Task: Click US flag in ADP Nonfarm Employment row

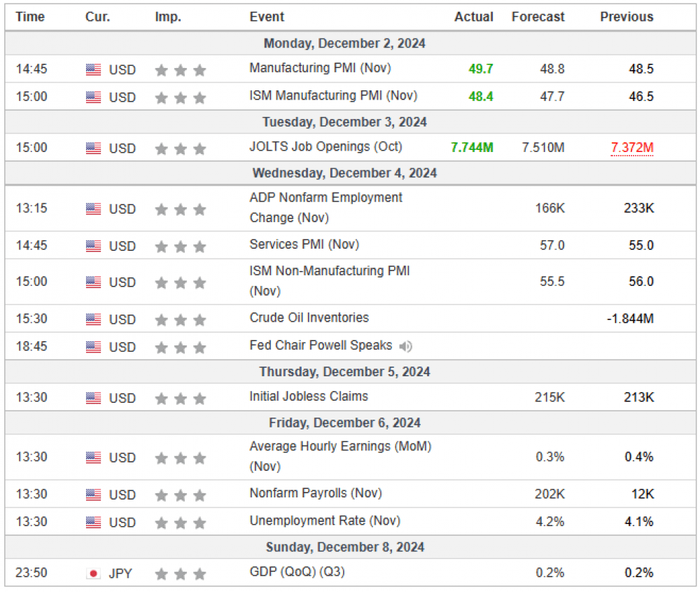Action: pyautogui.click(x=93, y=209)
